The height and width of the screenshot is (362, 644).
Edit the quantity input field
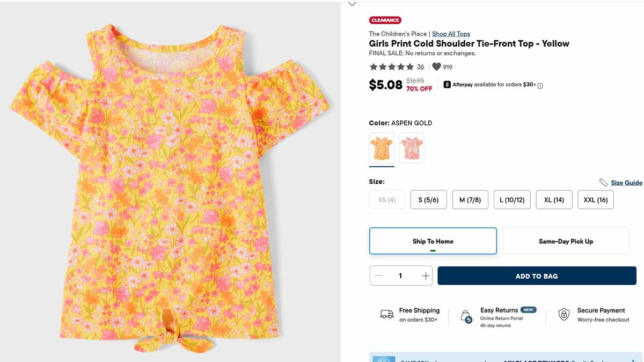click(400, 276)
